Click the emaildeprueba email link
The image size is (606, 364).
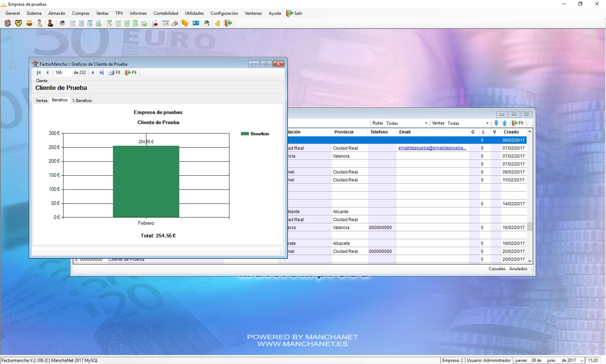(432, 148)
